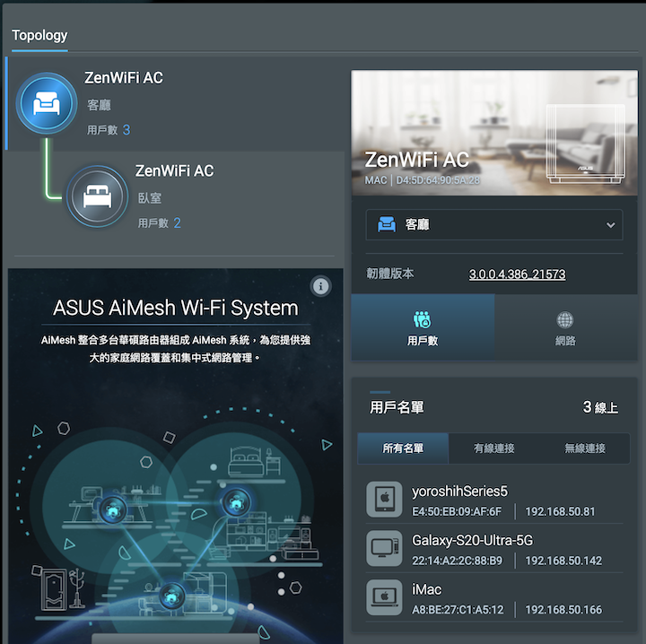The image size is (646, 644).
Task: Select ZenWiFi AC 臥室 node entry
Action: pos(176,196)
